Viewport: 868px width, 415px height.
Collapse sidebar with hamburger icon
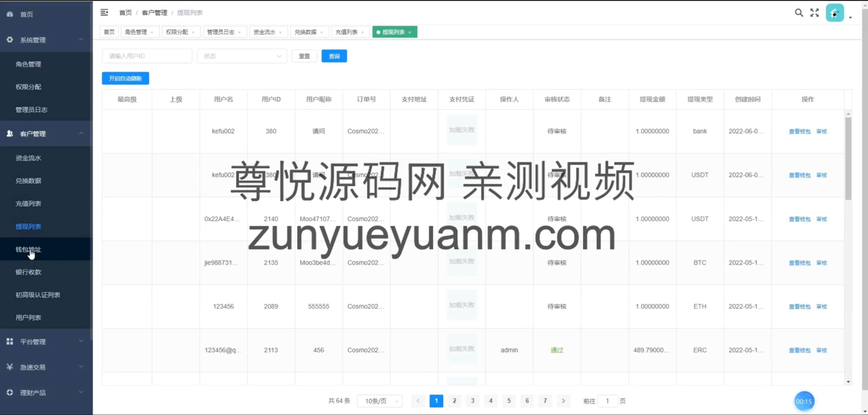[x=104, y=12]
